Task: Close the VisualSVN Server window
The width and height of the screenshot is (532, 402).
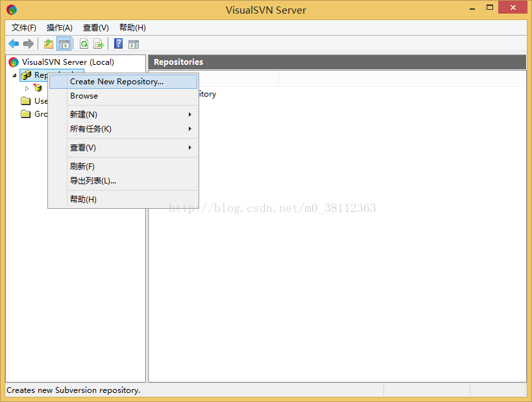Action: point(513,8)
